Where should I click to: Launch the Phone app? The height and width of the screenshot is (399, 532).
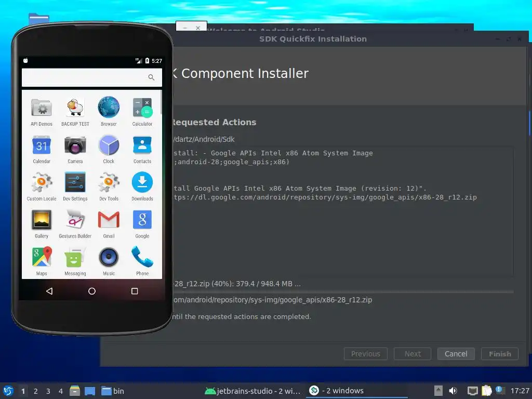point(142,261)
